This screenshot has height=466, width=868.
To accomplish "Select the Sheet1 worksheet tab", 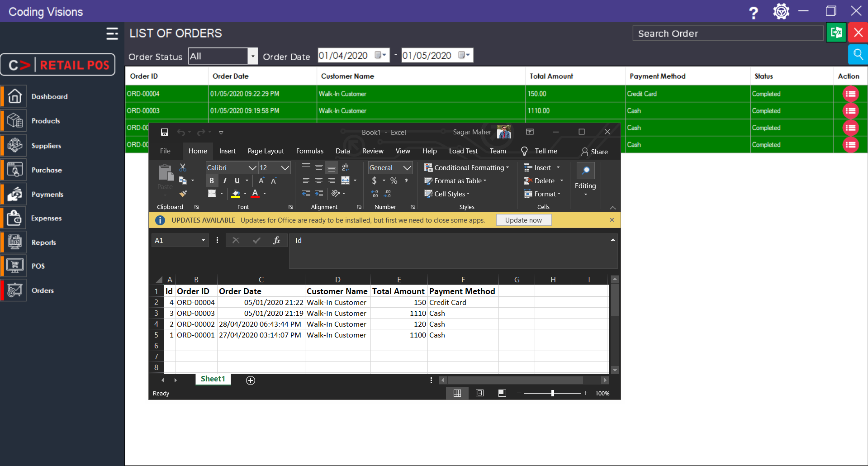I will click(213, 379).
